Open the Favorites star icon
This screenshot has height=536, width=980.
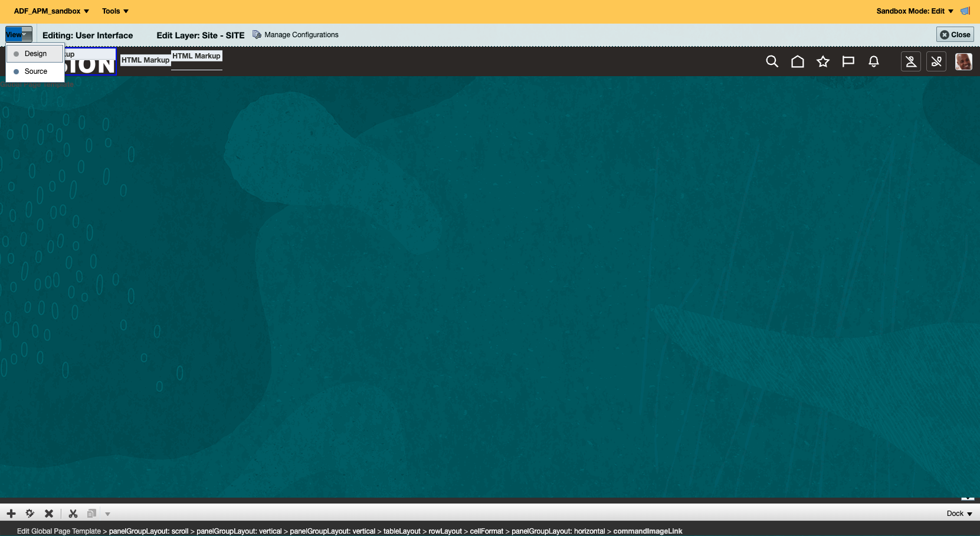(823, 61)
